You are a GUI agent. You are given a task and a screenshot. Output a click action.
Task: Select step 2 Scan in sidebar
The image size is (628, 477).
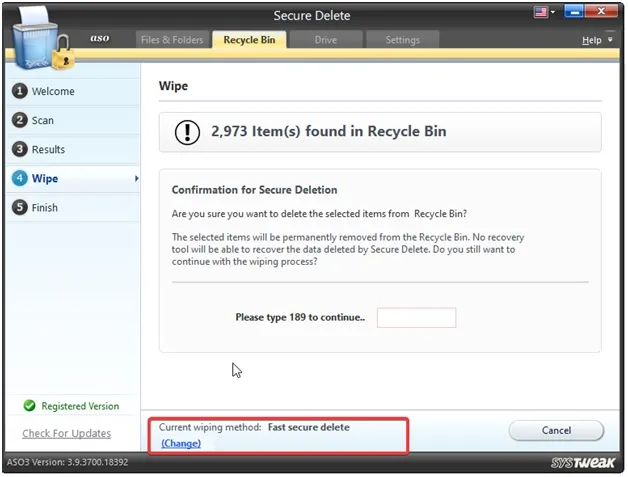pos(73,120)
